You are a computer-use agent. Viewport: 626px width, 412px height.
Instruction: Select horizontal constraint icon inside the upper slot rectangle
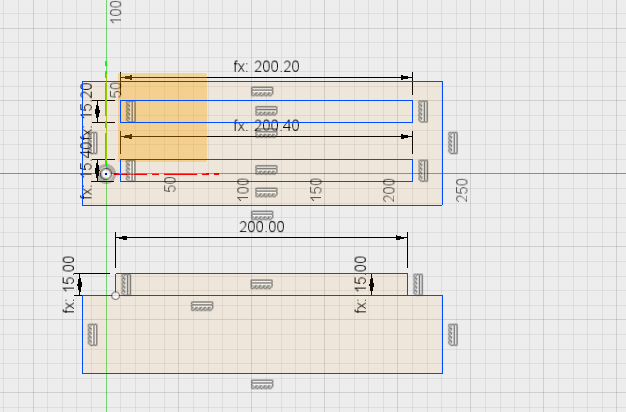(266, 111)
